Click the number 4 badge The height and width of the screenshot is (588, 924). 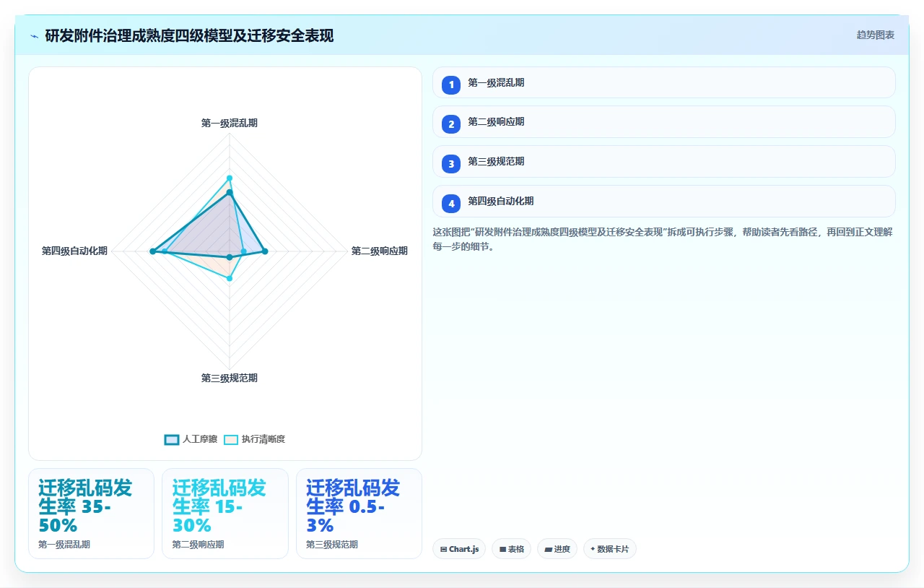pos(451,204)
